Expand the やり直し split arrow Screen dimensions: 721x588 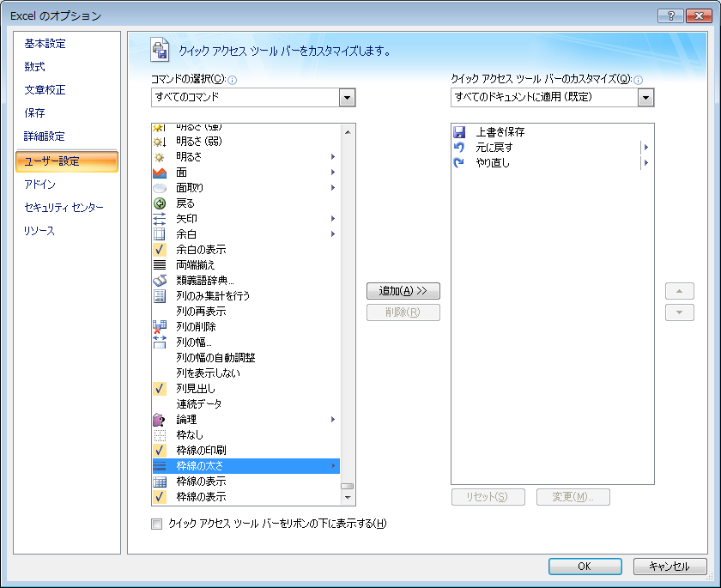[646, 163]
